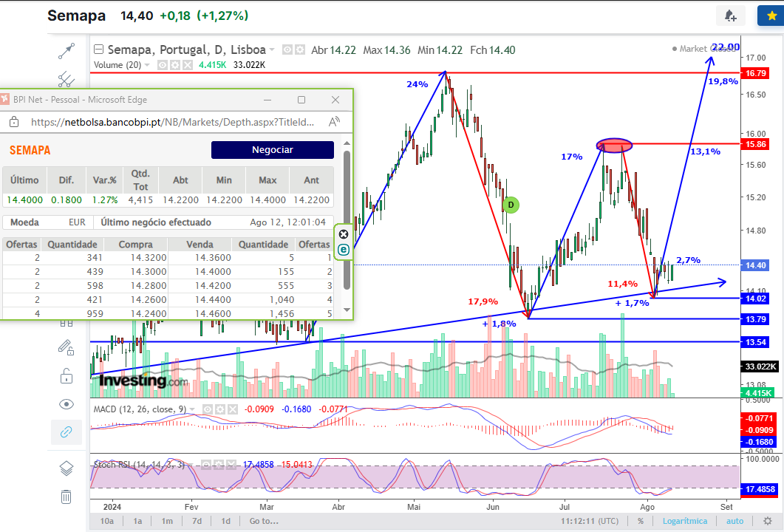The width and height of the screenshot is (784, 532).
Task: Click the netbolsa.bancobpi.pt address bar
Action: (x=172, y=122)
